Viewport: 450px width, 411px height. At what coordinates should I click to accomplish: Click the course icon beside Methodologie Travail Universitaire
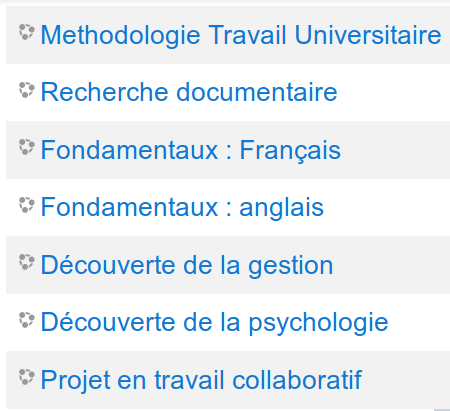click(27, 32)
